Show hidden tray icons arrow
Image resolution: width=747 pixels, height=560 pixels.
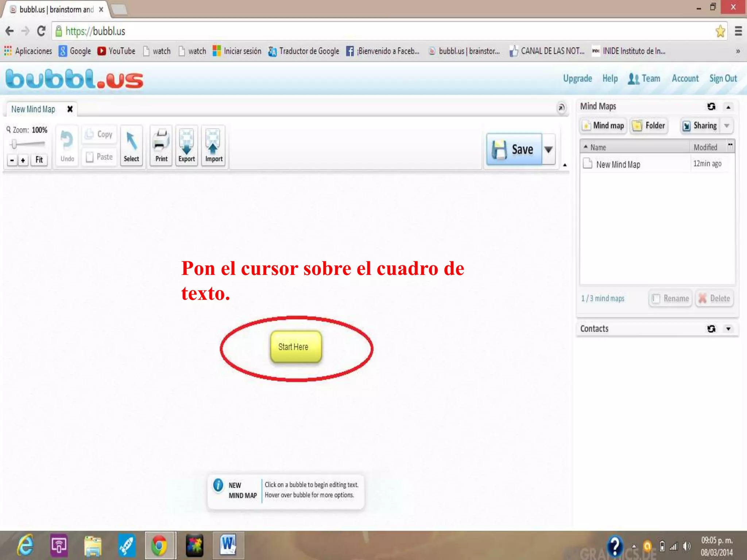point(634,546)
